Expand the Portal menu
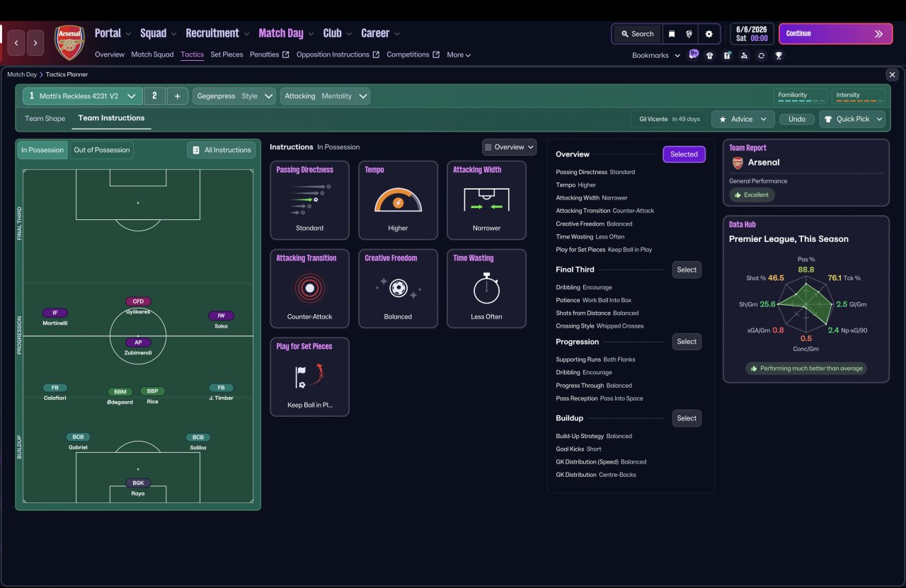The width and height of the screenshot is (906, 588). tap(113, 33)
